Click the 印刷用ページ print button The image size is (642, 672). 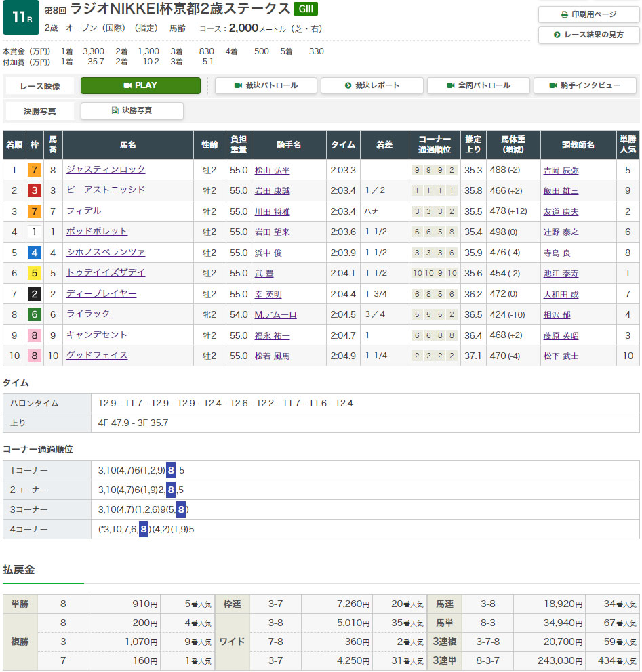pos(588,14)
